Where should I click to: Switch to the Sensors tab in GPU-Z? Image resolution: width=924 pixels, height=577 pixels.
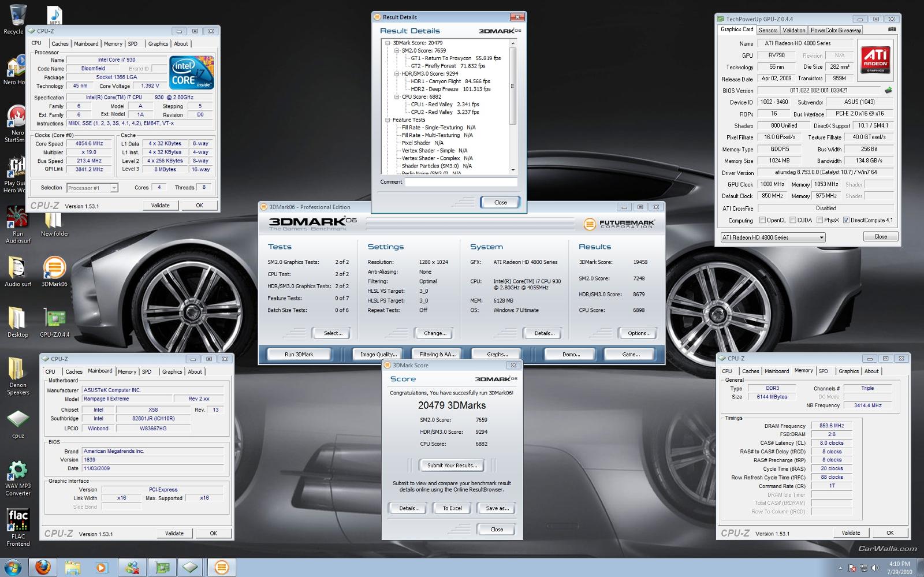pyautogui.click(x=767, y=30)
